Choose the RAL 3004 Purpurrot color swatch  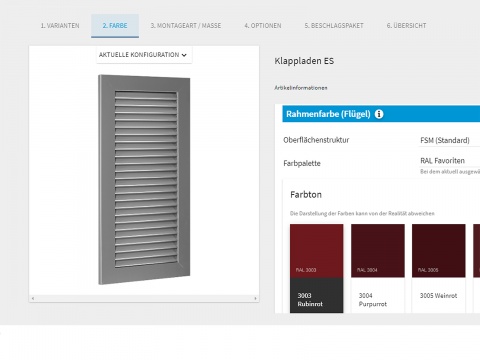click(x=378, y=268)
